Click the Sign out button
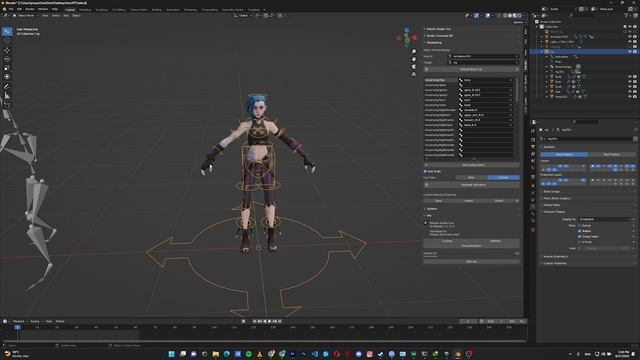The width and height of the screenshot is (640, 360). [x=471, y=262]
